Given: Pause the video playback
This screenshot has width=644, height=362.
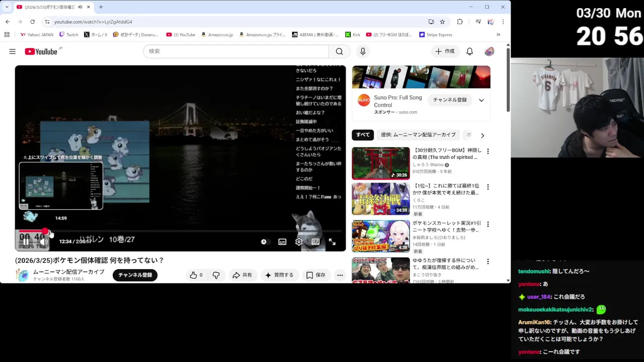Looking at the screenshot, I should (26, 242).
